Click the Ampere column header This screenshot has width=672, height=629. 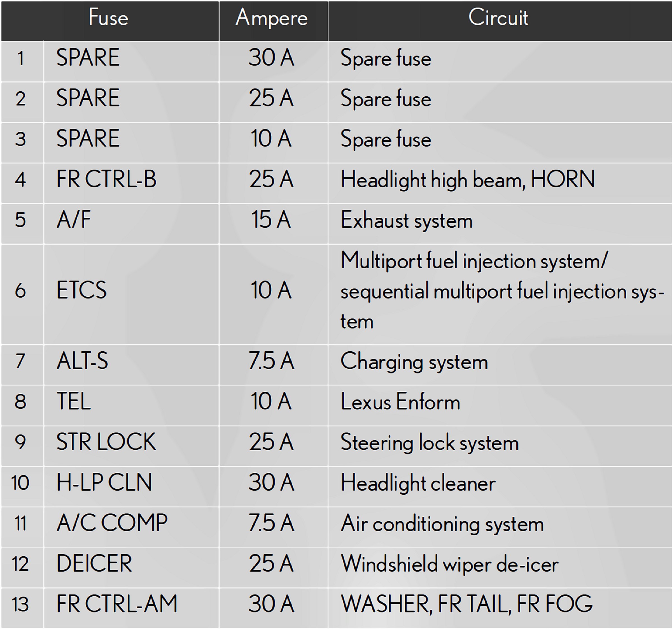click(x=272, y=18)
